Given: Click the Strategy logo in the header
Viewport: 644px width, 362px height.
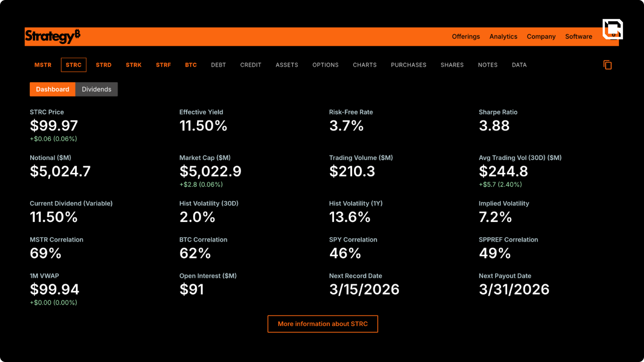Looking at the screenshot, I should pyautogui.click(x=53, y=36).
